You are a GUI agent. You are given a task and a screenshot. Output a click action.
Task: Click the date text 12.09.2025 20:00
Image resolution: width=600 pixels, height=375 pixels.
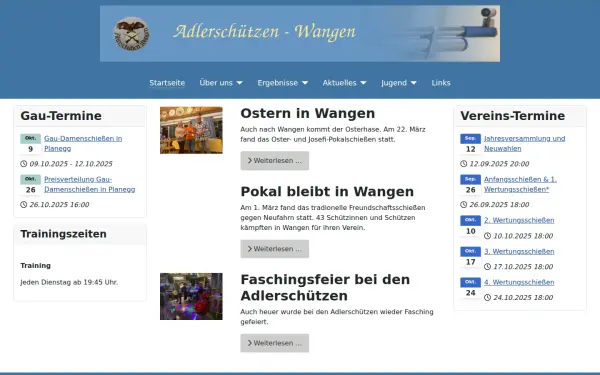499,164
